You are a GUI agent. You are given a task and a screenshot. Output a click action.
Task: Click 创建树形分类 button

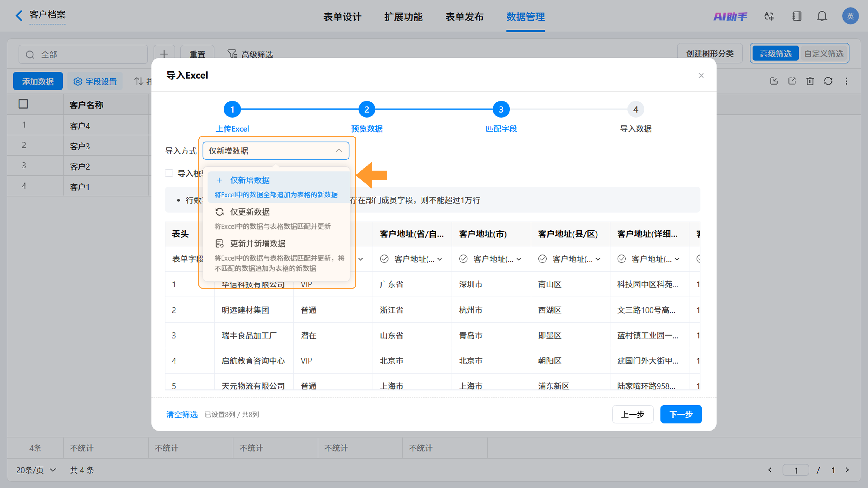click(x=710, y=54)
